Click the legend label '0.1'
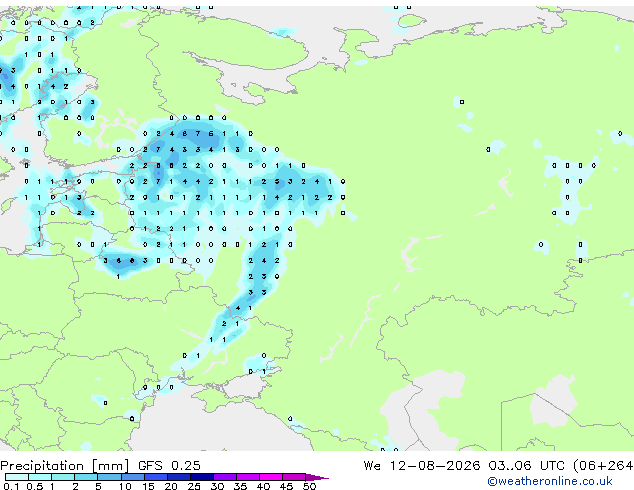The image size is (634, 490). (x=11, y=486)
